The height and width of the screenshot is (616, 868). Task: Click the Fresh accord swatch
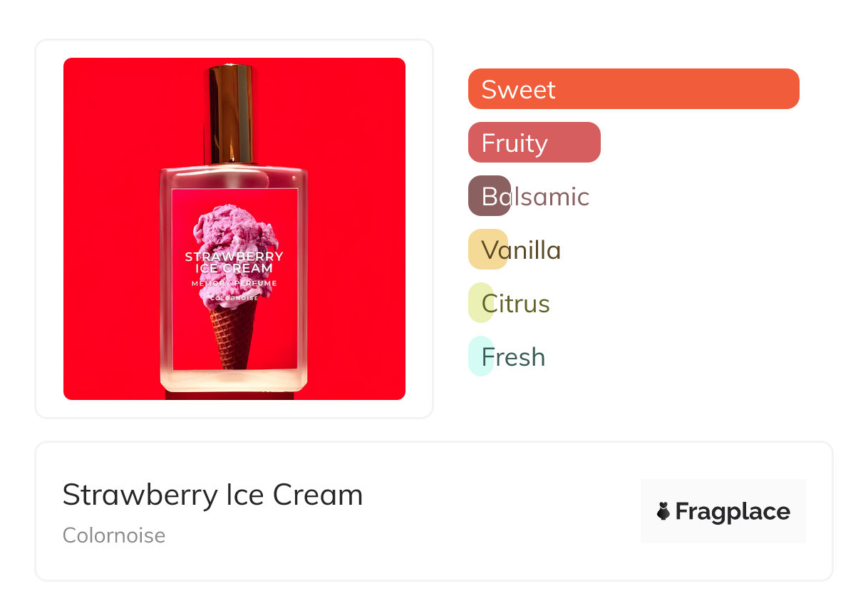click(481, 356)
